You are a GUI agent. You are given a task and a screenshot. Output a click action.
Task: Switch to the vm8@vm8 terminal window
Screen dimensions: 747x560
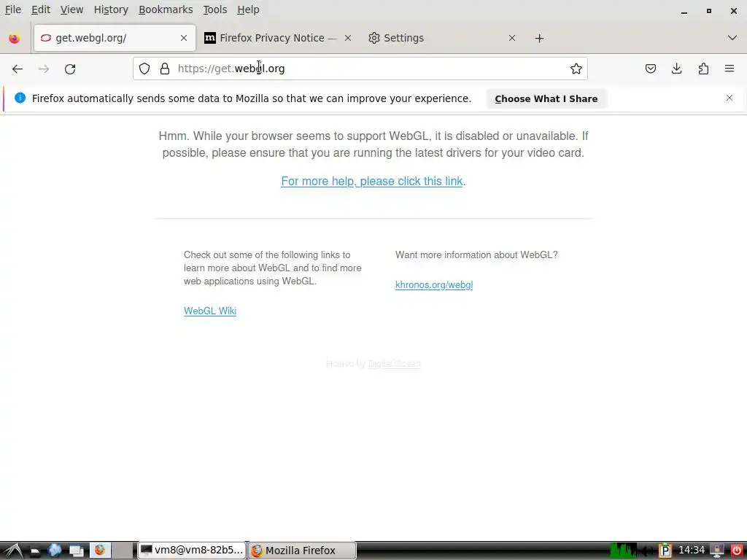(x=192, y=551)
